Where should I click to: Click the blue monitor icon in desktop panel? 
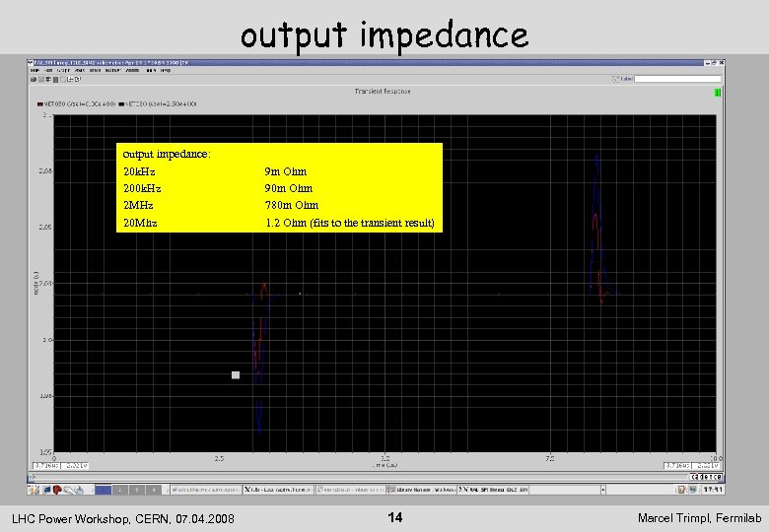47,490
